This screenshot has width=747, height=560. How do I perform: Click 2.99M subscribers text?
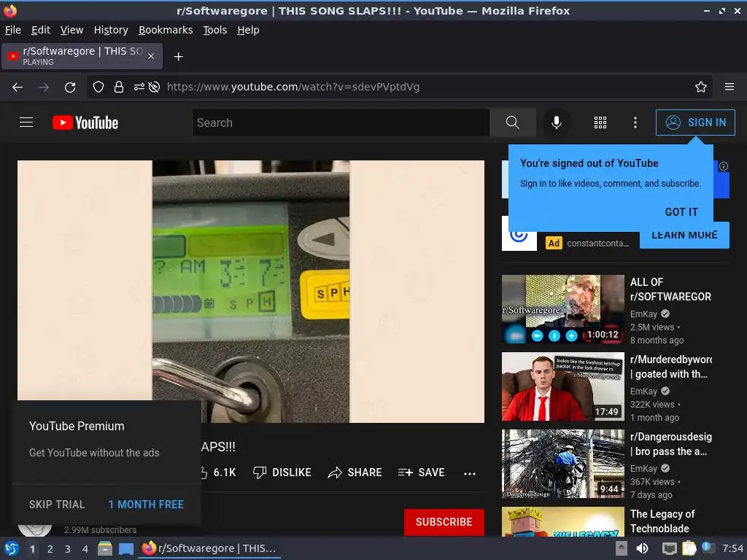100,529
